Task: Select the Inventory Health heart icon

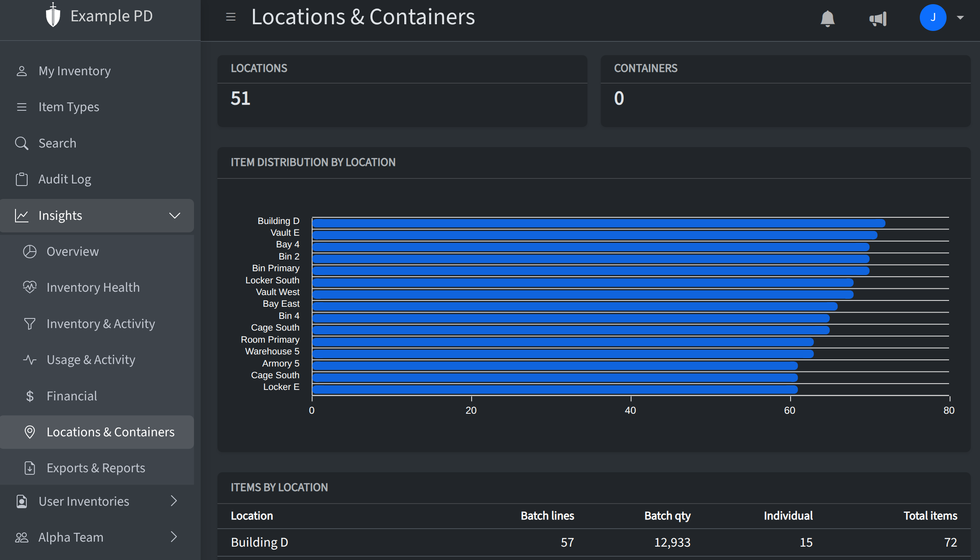Action: 29,287
